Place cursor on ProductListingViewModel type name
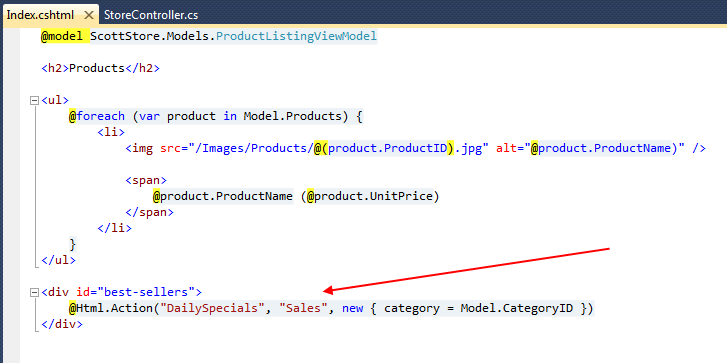Screen dimensions: 727x363 [296, 36]
